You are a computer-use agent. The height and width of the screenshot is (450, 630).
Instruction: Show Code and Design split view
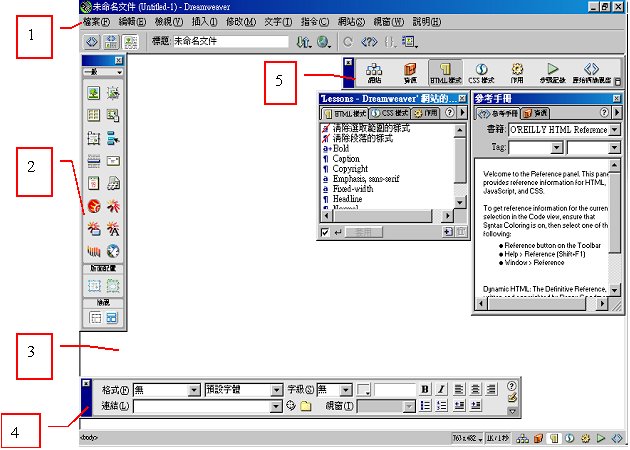[x=111, y=42]
